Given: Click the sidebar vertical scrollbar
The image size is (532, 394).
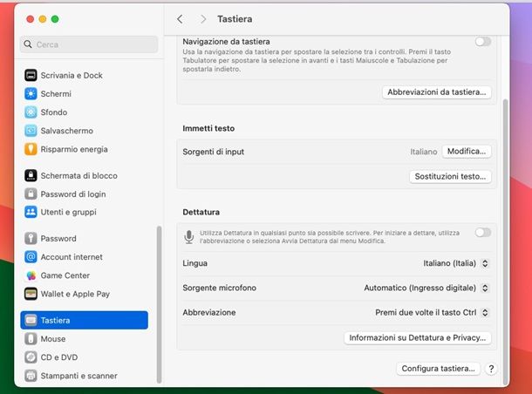Looking at the screenshot, I should tap(159, 304).
